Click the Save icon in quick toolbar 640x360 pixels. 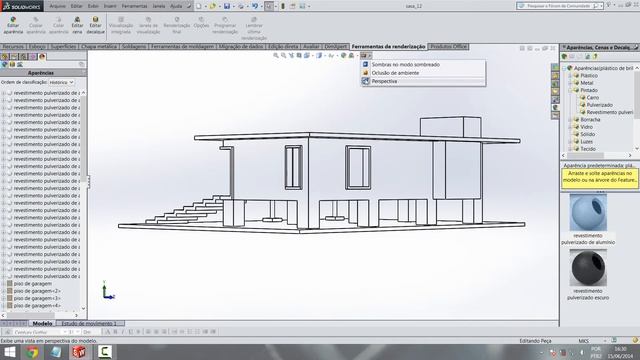tap(227, 6)
